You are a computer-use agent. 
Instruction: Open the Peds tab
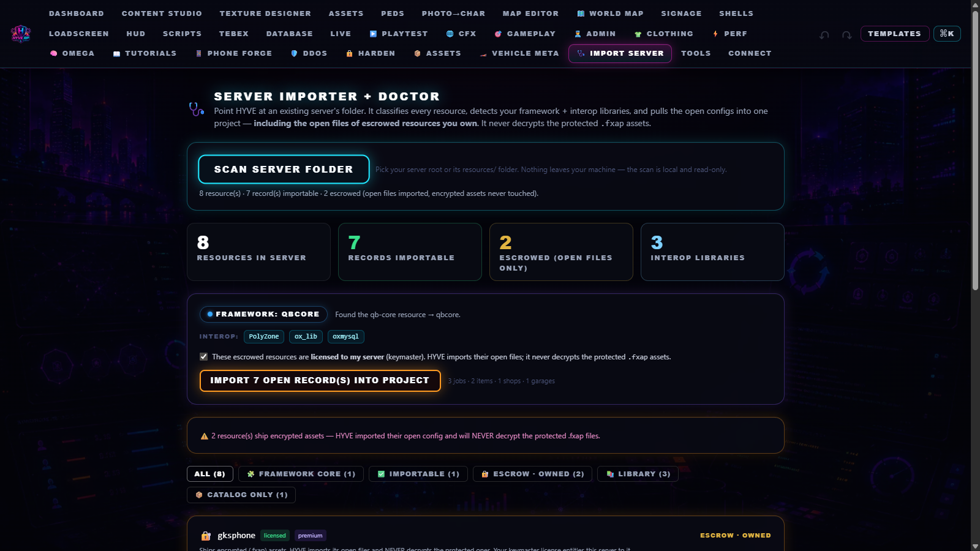(x=393, y=13)
